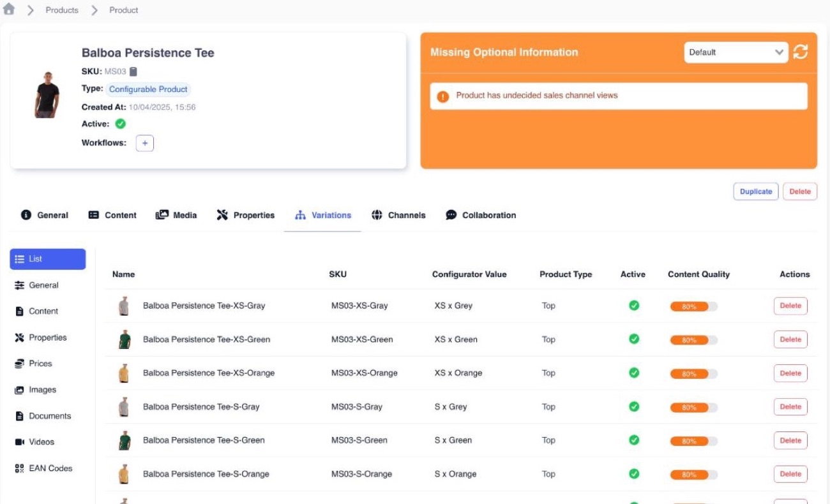Open the Default language dropdown
830x504 pixels.
click(x=736, y=52)
